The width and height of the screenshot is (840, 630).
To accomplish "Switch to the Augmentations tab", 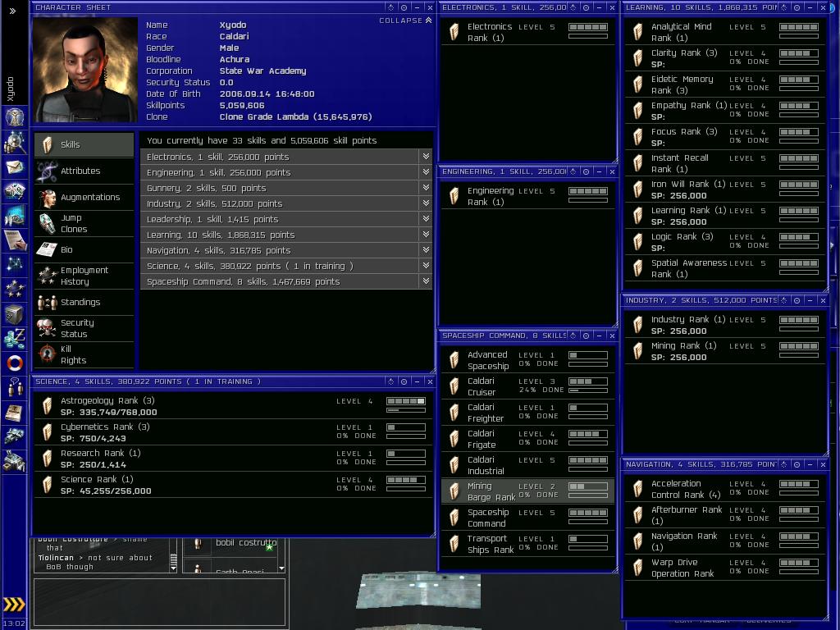I will pyautogui.click(x=84, y=197).
